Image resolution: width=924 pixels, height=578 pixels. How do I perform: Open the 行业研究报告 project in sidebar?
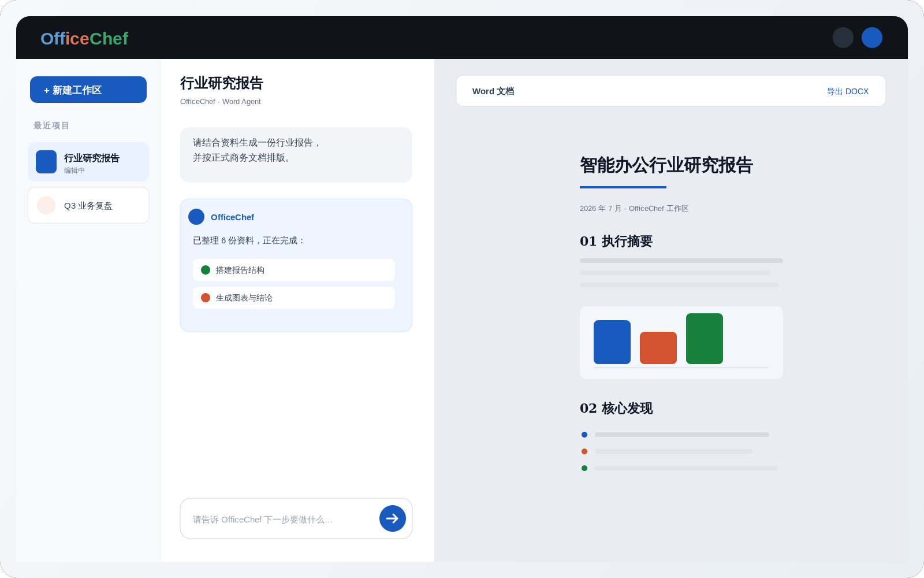(88, 162)
